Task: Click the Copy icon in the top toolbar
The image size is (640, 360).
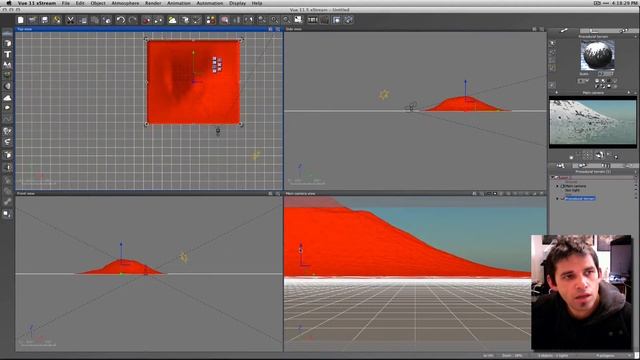Action: (83, 20)
